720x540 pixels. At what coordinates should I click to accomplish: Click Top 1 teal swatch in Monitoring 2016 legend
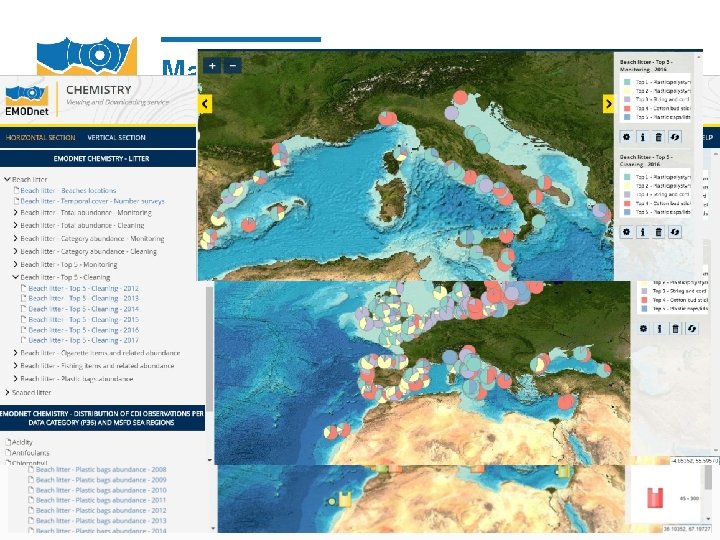point(627,82)
